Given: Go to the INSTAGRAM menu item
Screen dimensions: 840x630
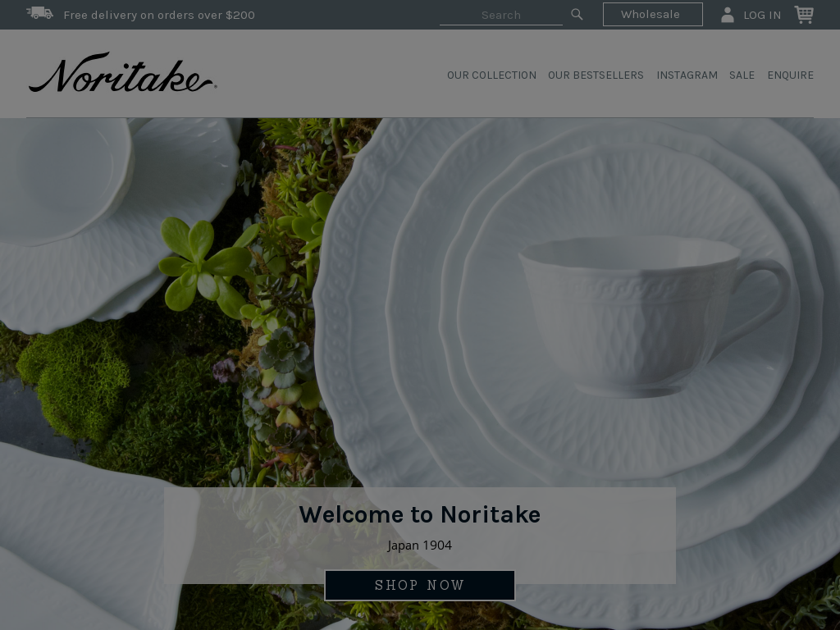Looking at the screenshot, I should [x=687, y=75].
